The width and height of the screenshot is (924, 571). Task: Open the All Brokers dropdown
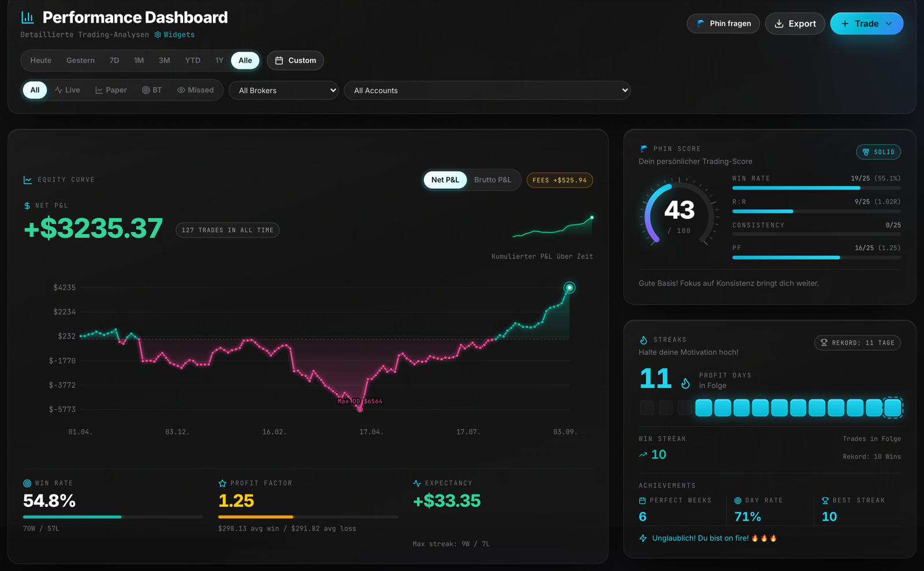[x=284, y=91]
